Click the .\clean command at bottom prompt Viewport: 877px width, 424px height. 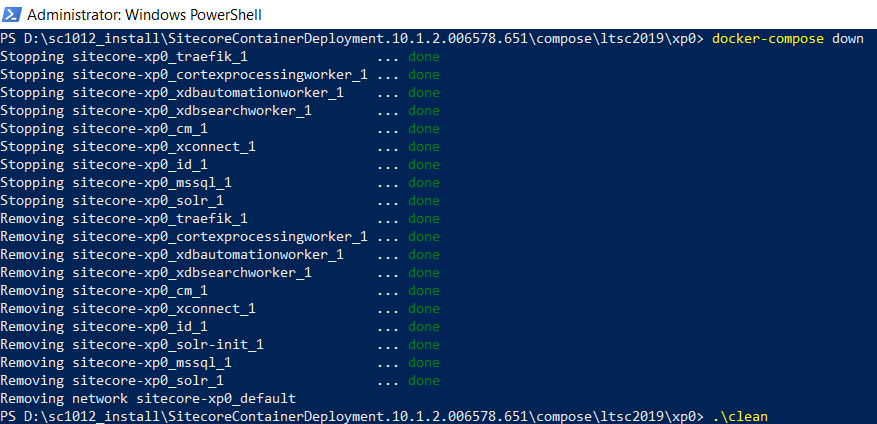coord(741,416)
